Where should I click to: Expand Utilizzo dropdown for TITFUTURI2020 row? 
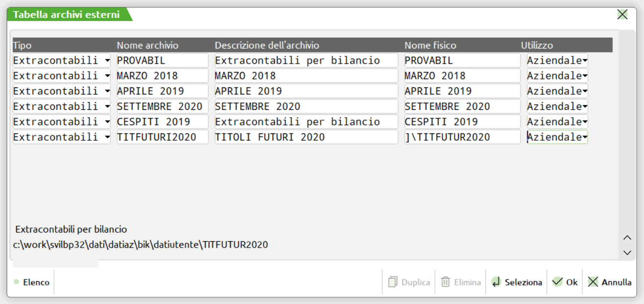(585, 137)
